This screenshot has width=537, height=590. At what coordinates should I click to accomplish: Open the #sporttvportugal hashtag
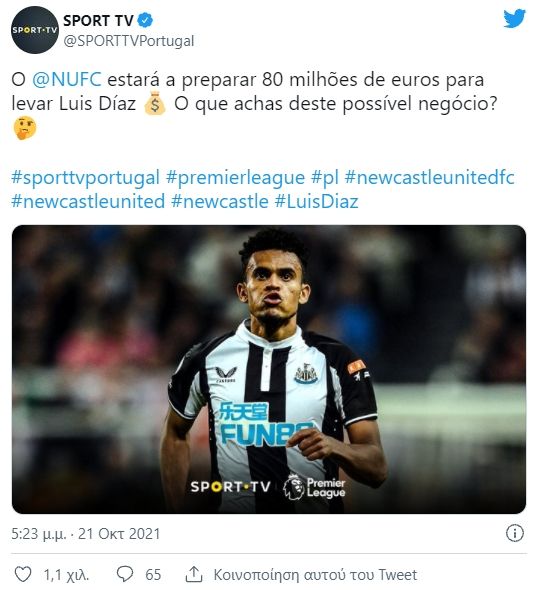point(85,178)
